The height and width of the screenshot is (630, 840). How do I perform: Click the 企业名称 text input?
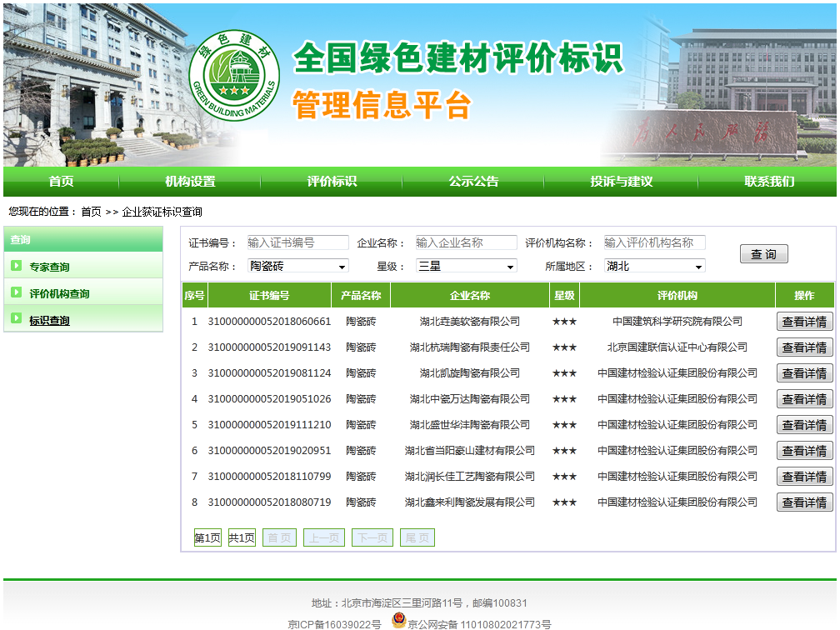466,242
